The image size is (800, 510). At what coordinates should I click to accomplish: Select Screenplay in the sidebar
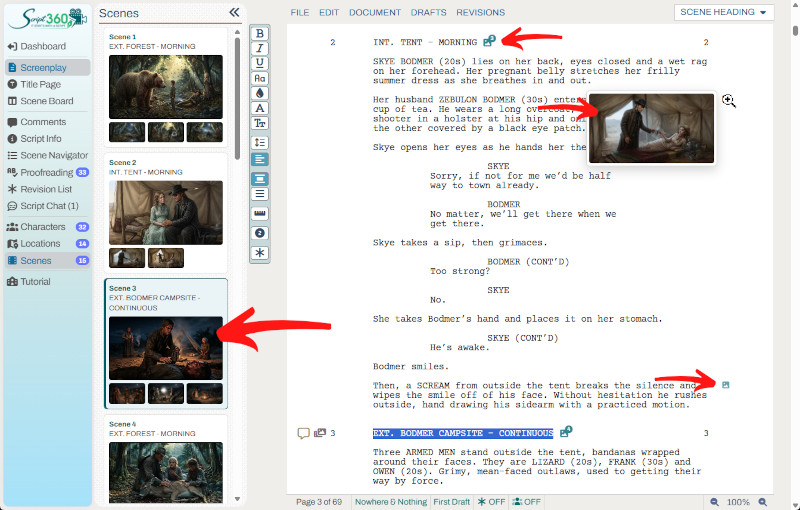click(48, 67)
